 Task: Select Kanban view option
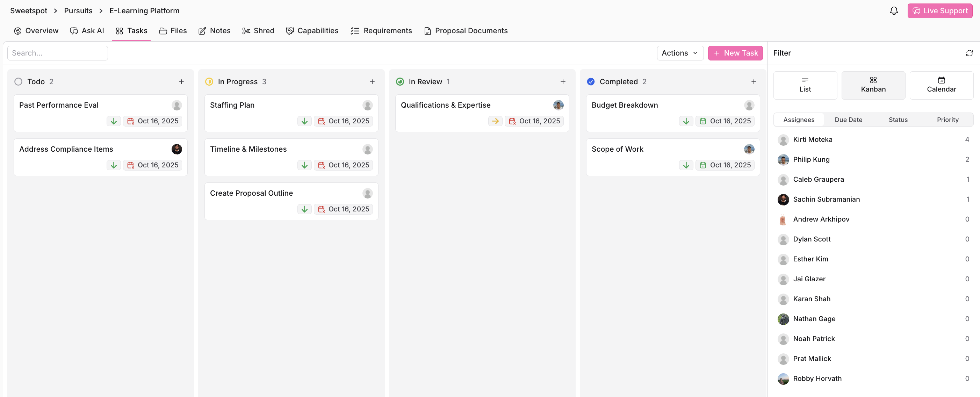(873, 85)
